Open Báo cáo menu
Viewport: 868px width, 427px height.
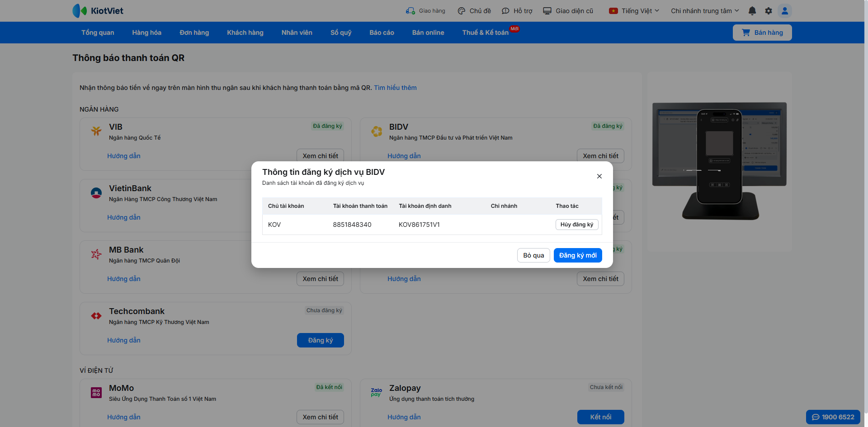(x=382, y=33)
